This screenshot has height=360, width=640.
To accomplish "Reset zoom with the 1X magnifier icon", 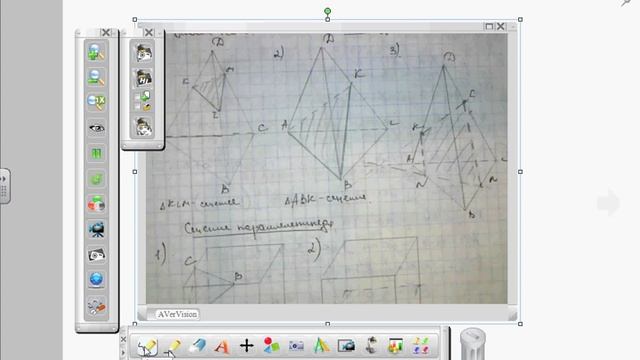I will [x=96, y=102].
